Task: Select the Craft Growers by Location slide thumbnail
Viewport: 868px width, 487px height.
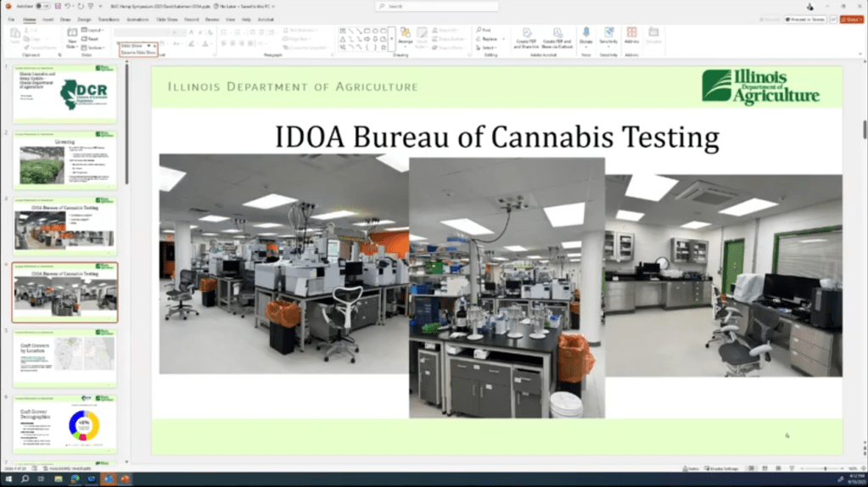Action: [x=64, y=357]
